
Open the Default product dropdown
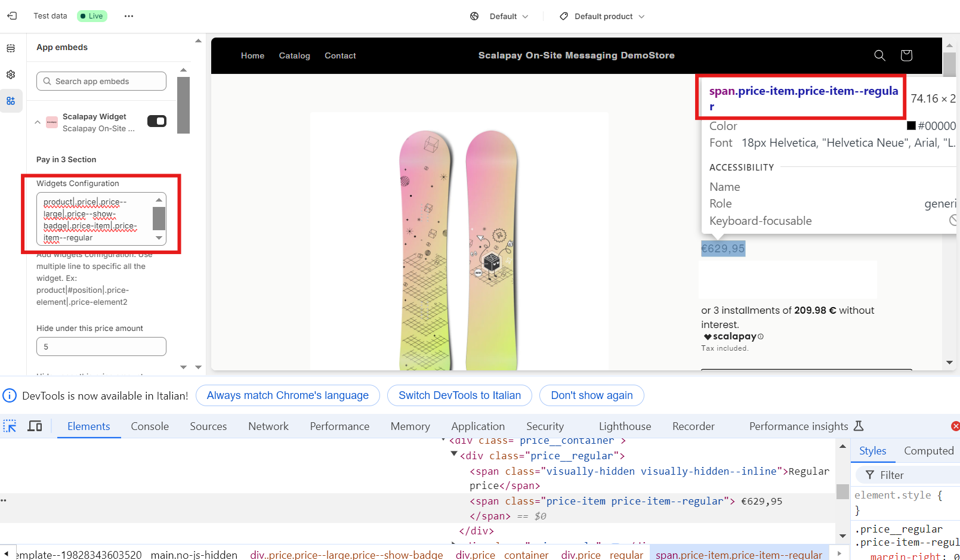click(602, 16)
